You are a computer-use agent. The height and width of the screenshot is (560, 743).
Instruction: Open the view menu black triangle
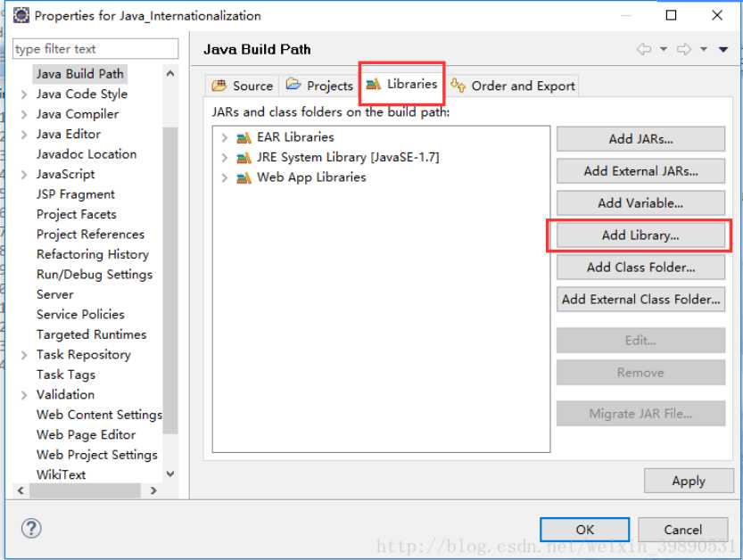tap(723, 49)
